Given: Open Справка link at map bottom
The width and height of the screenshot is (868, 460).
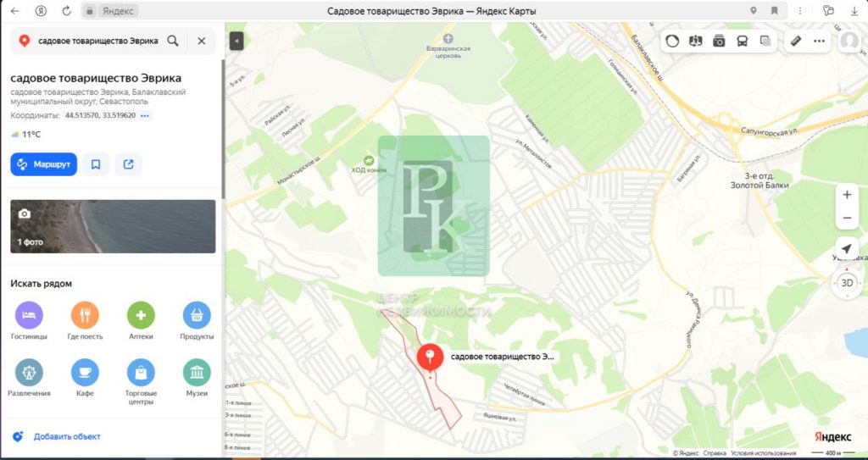Looking at the screenshot, I should coord(715,453).
